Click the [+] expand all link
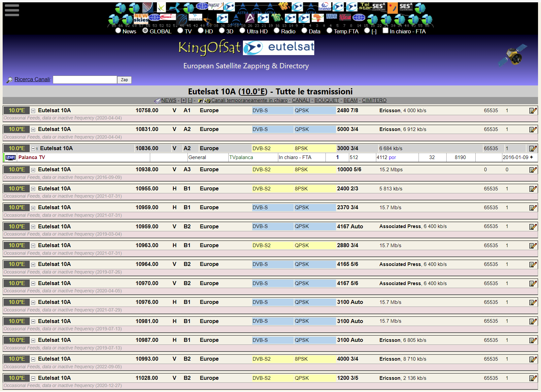 click(184, 100)
